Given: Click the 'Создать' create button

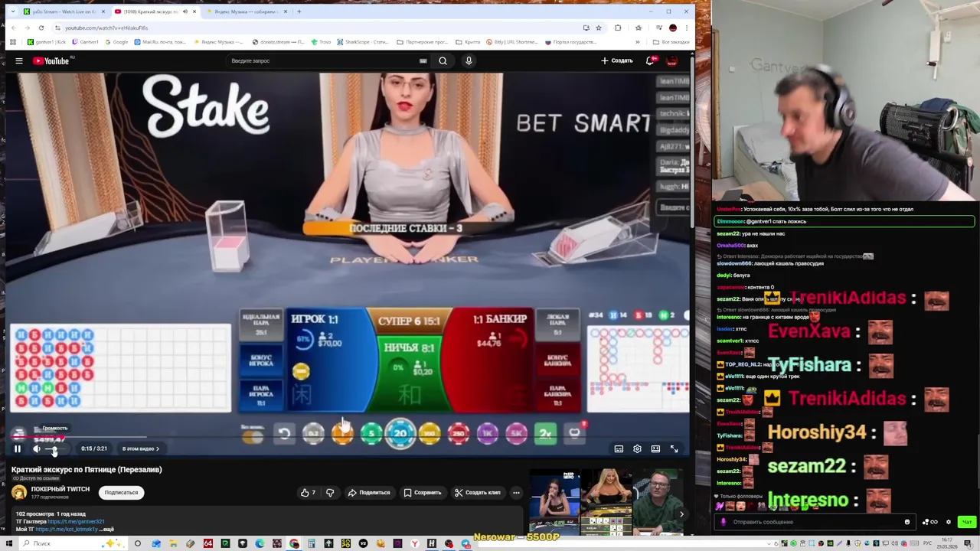Looking at the screenshot, I should coord(617,60).
